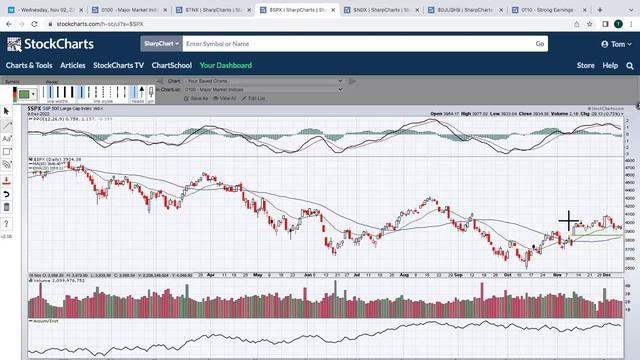Pin the line settings panel
The width and height of the screenshot is (640, 360).
tap(151, 93)
